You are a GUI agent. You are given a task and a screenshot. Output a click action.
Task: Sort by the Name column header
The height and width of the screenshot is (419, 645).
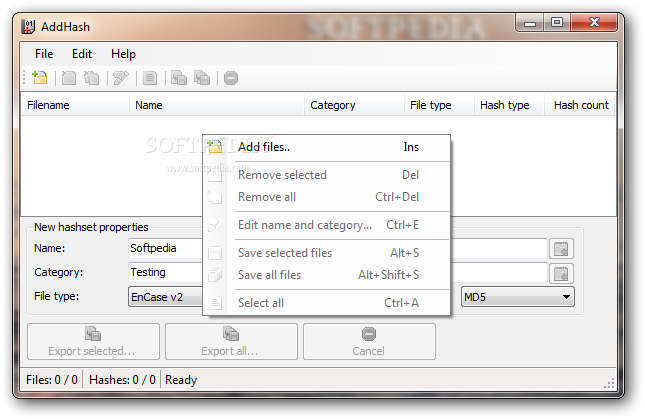pyautogui.click(x=217, y=105)
